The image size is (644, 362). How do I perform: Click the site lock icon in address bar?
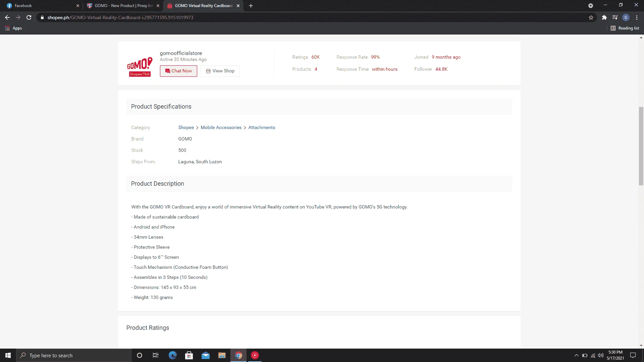pyautogui.click(x=42, y=17)
